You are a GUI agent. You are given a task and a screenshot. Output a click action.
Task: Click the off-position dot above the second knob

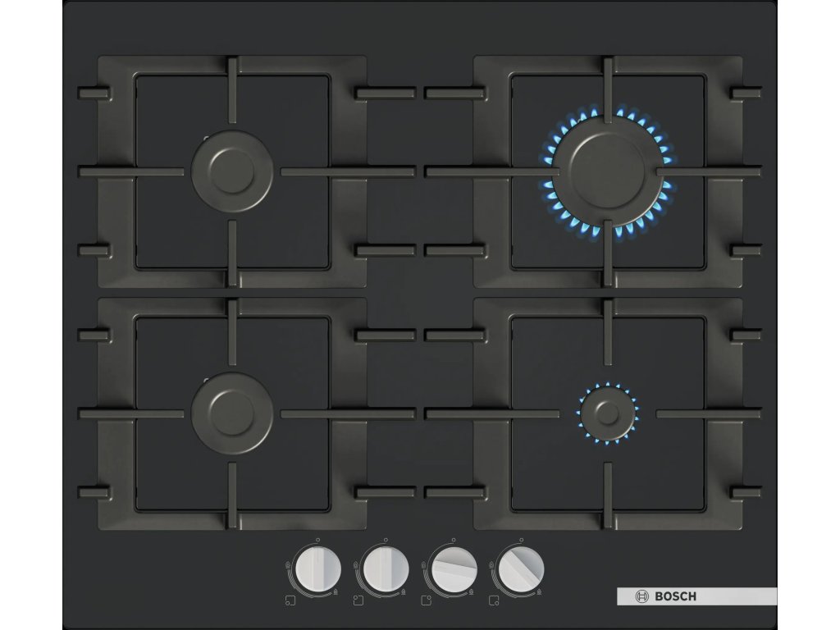pos(386,539)
